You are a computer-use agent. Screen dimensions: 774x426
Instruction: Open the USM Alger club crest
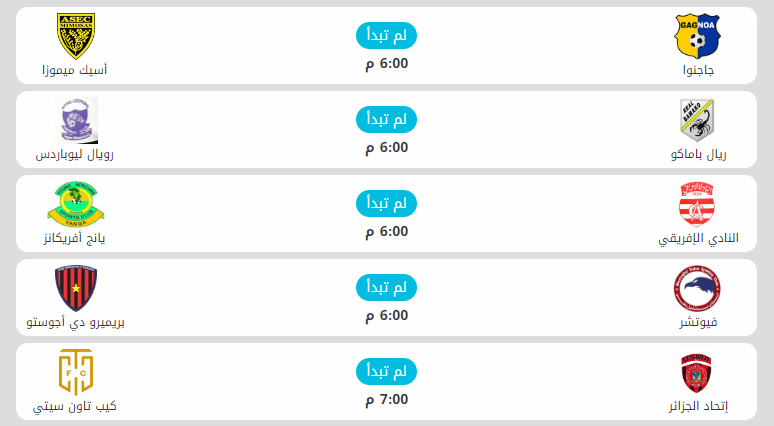point(697,372)
